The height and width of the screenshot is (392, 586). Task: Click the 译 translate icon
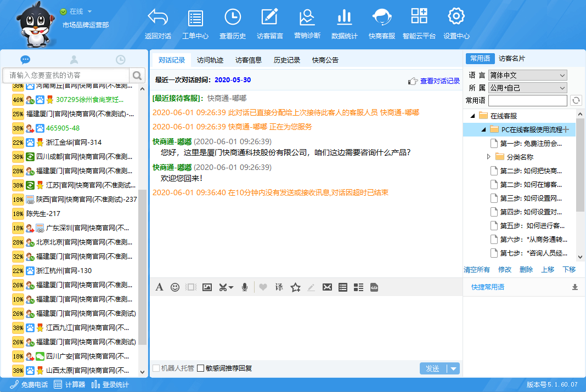[x=279, y=287]
